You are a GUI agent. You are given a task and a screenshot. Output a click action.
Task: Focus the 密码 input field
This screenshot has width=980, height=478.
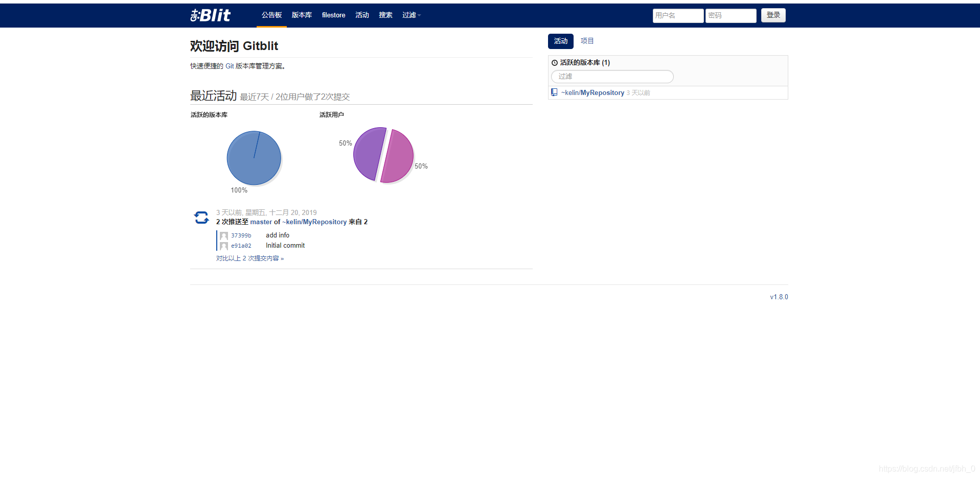731,15
